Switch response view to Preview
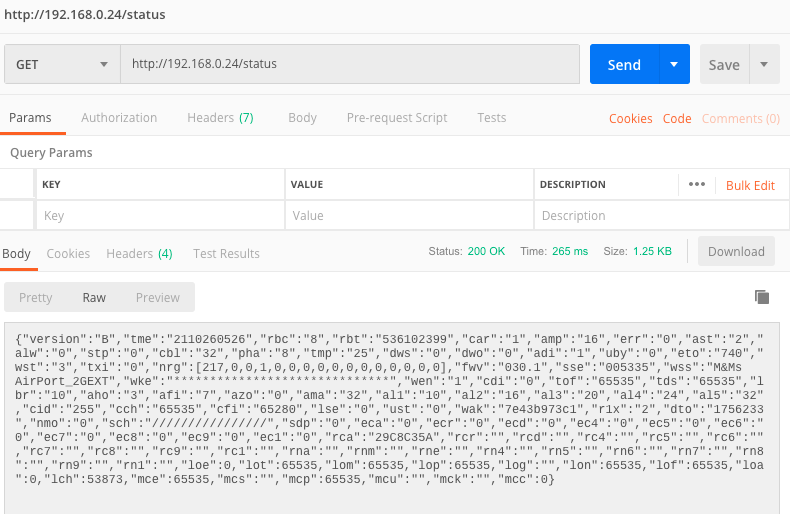Screen dimensions: 791x514 click(x=158, y=297)
